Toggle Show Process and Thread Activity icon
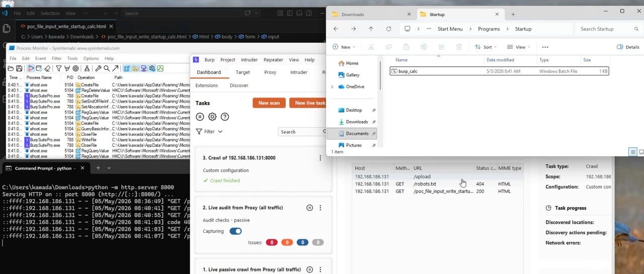644x274 pixels. [151, 68]
